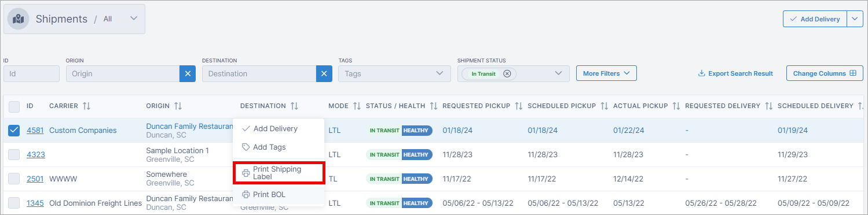Choose Add Tags from context menu
Image resolution: width=868 pixels, height=215 pixels.
(x=279, y=147)
